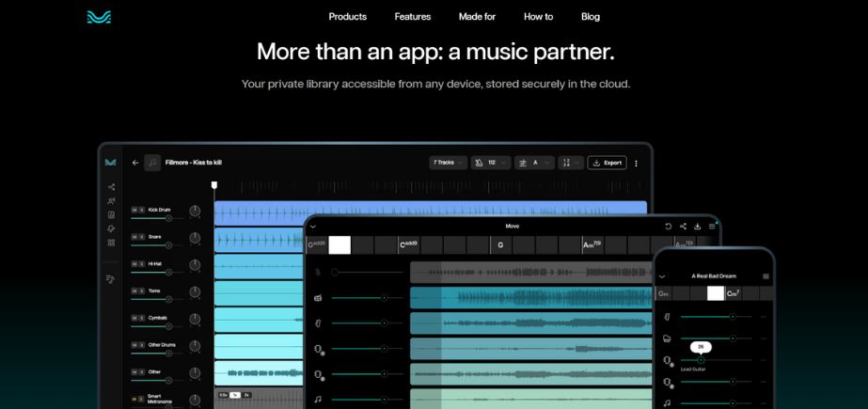Collapse A Real Bad Dream with the phone chevron
868x409 pixels.
[x=661, y=276]
